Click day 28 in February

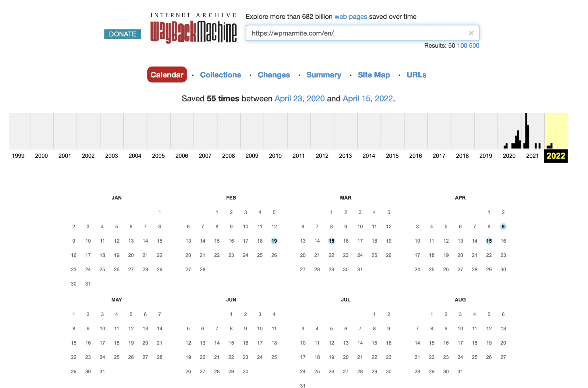[x=202, y=270]
